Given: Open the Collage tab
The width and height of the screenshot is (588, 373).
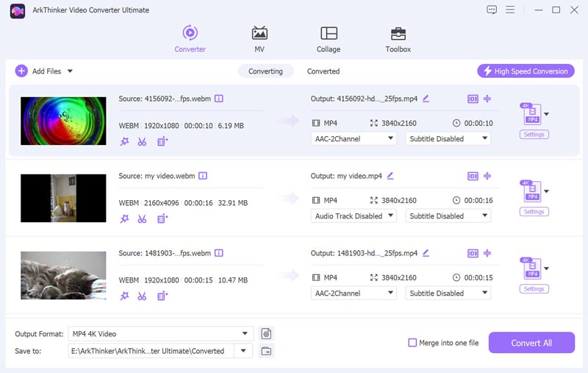Looking at the screenshot, I should [x=329, y=39].
